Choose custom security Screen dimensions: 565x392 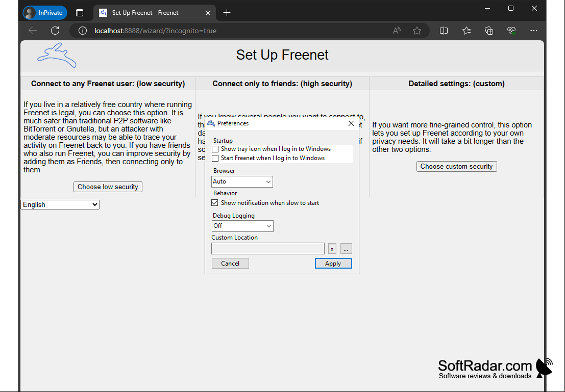coord(456,166)
